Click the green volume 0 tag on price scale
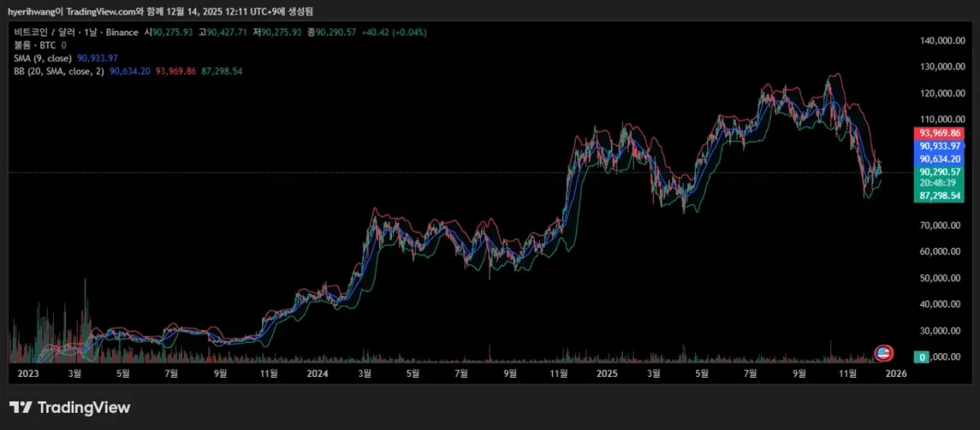This screenshot has height=430, width=980. 922,357
